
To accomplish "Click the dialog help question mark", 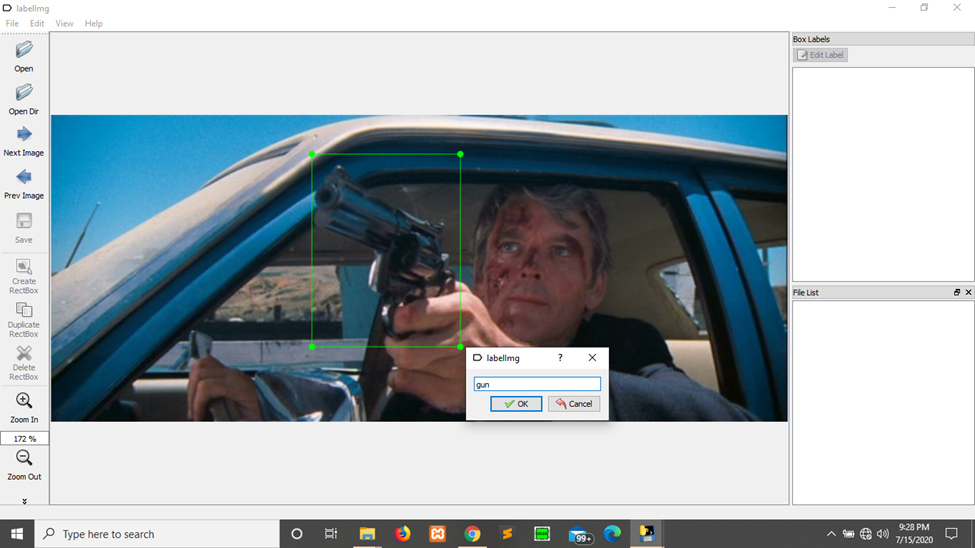I will (560, 358).
